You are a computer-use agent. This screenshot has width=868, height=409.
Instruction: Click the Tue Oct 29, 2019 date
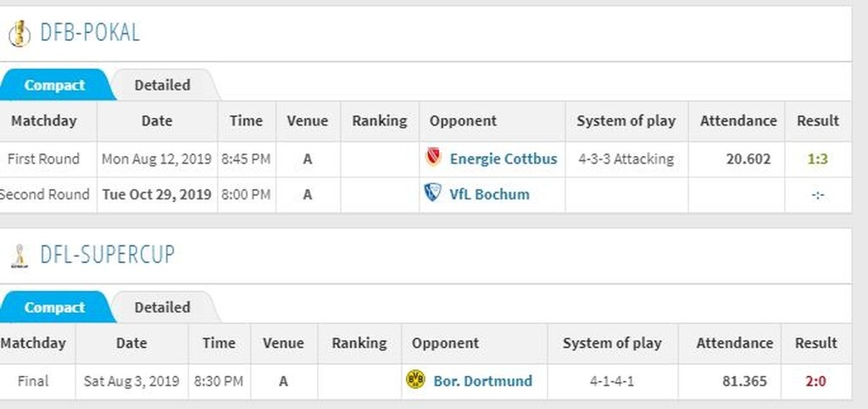click(157, 194)
